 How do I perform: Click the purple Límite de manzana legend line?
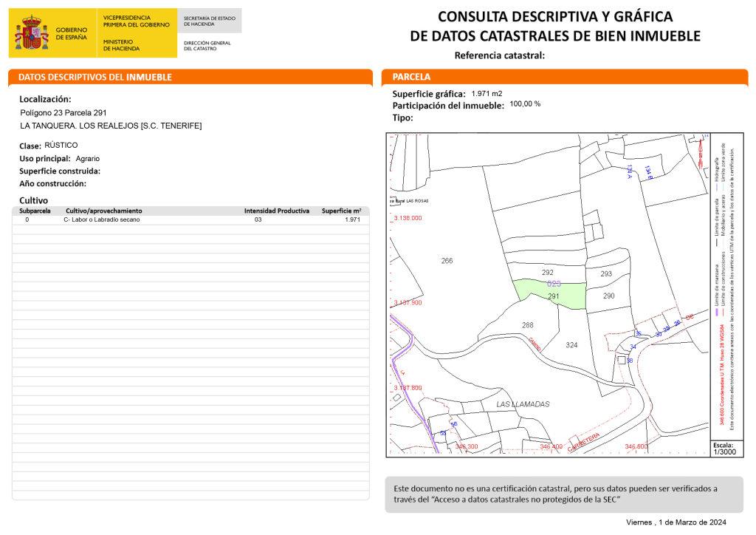coord(716,313)
